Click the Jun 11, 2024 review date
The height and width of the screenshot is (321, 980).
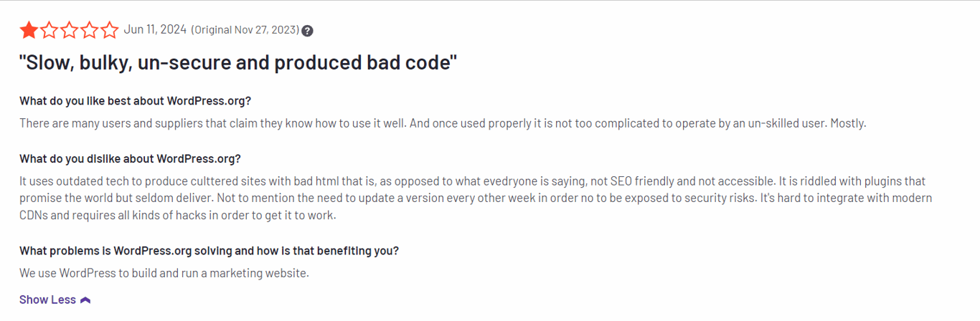[155, 29]
